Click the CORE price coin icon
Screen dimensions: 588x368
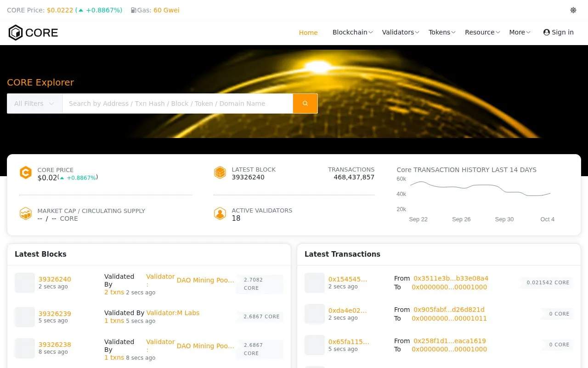(25, 172)
